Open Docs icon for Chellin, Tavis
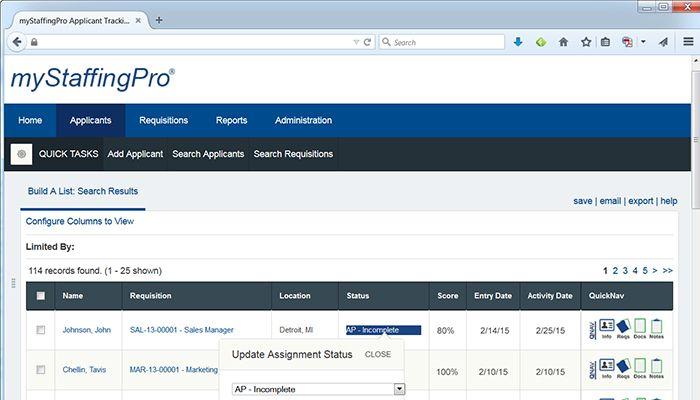This screenshot has height=400, width=700. tap(640, 369)
